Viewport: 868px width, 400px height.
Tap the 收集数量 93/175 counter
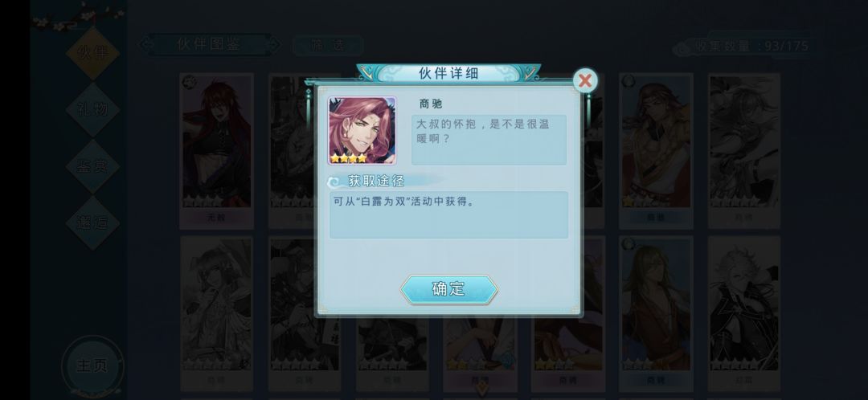[745, 47]
